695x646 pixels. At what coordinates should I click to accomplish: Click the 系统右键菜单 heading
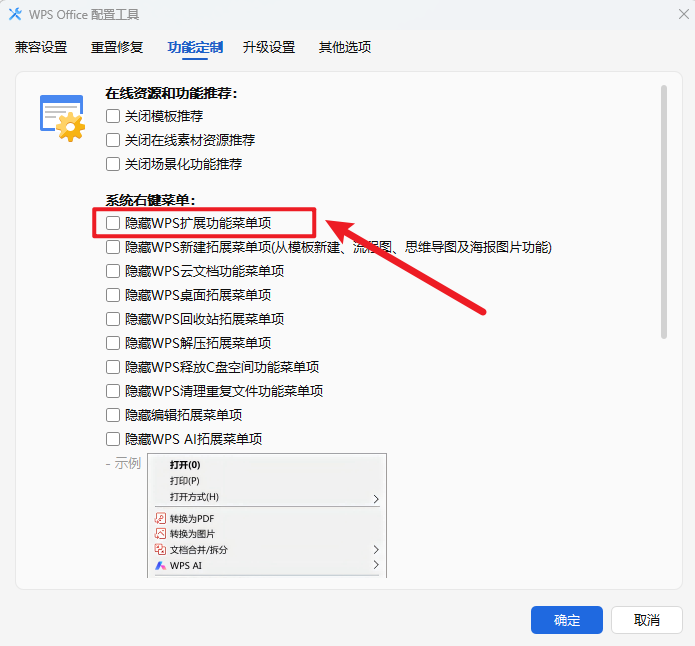click(x=150, y=200)
